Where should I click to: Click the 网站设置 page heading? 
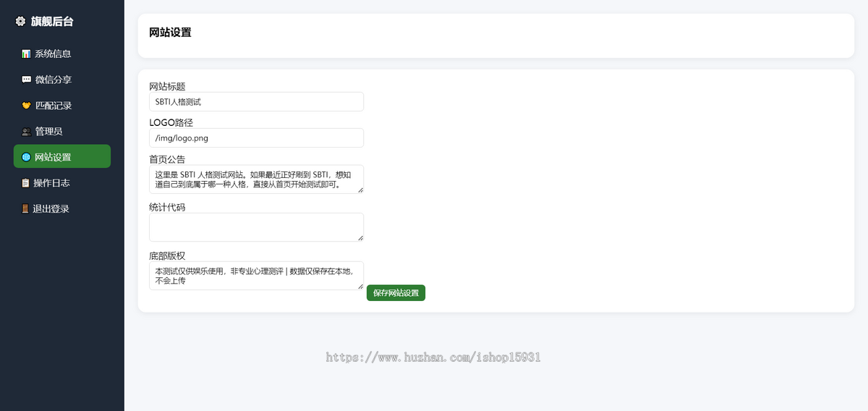point(170,33)
